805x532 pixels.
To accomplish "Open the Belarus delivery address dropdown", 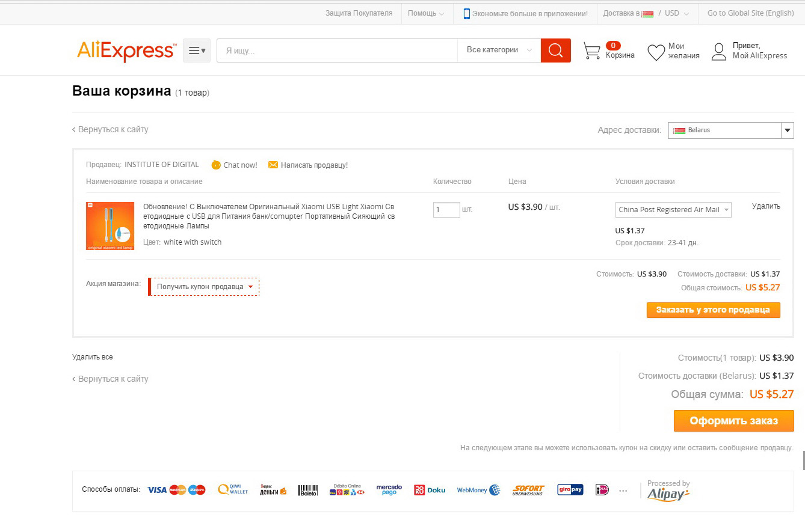I will pos(731,130).
